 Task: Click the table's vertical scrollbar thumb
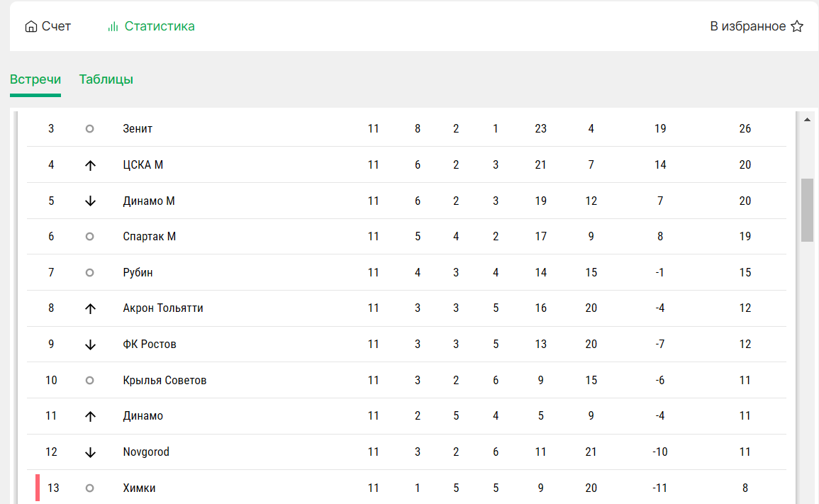pyautogui.click(x=807, y=210)
